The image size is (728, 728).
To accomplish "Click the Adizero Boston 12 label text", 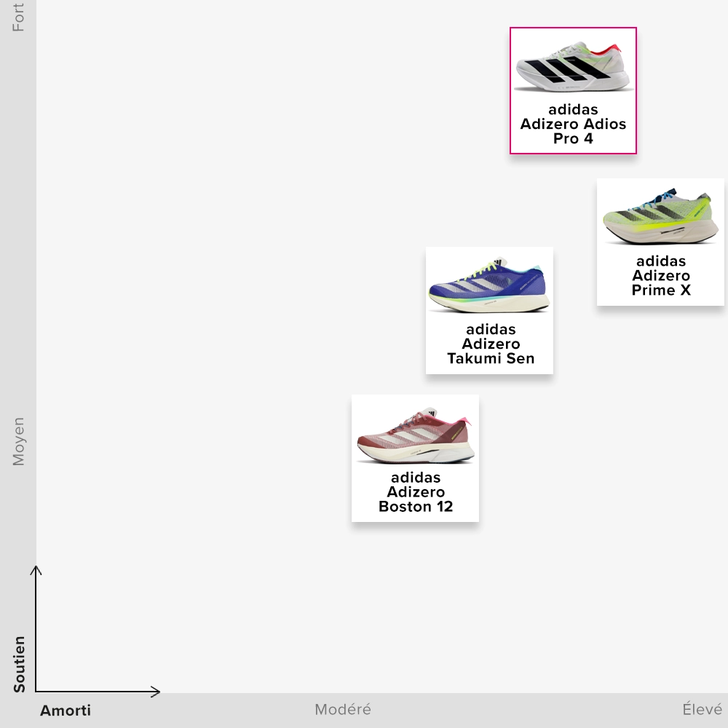I will 415,492.
